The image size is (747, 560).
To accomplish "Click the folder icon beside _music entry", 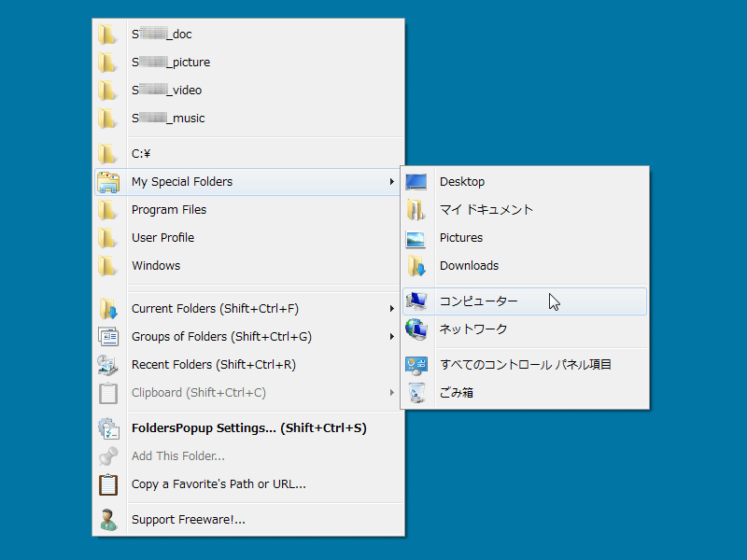I will (x=107, y=119).
